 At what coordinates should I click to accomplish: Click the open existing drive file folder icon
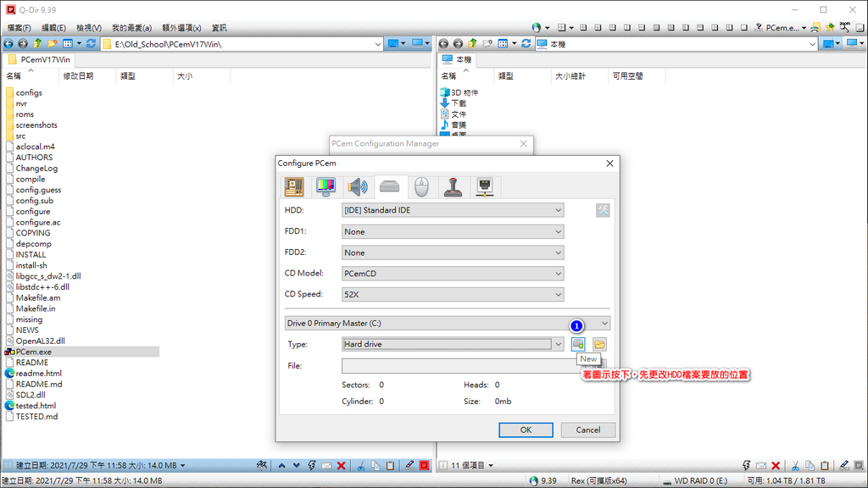(599, 344)
